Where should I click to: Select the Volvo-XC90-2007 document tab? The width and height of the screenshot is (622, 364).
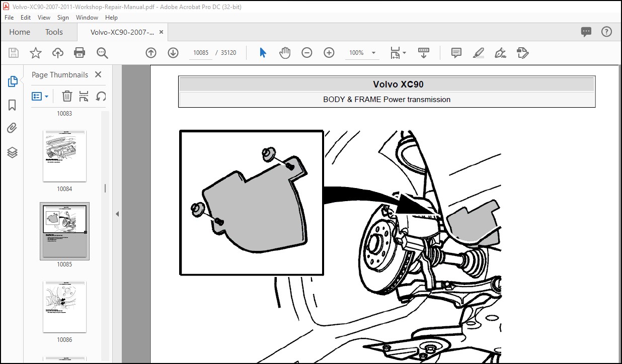coord(122,32)
